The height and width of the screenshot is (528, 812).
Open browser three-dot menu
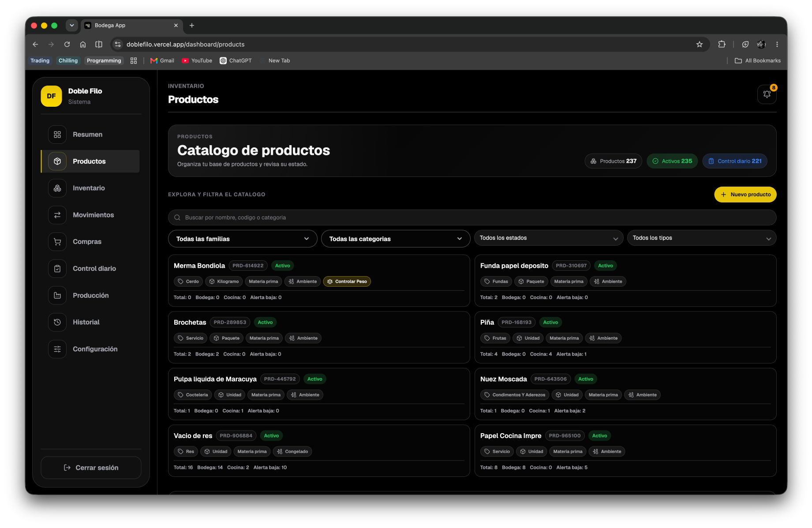pyautogui.click(x=777, y=44)
